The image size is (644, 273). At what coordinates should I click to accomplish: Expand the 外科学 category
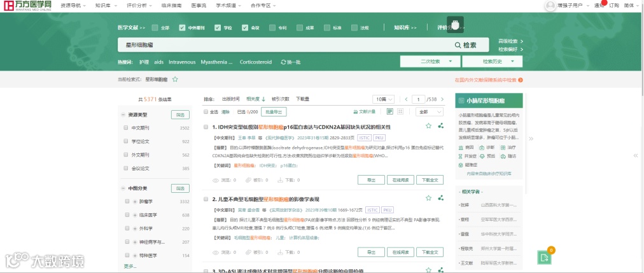tap(135, 228)
